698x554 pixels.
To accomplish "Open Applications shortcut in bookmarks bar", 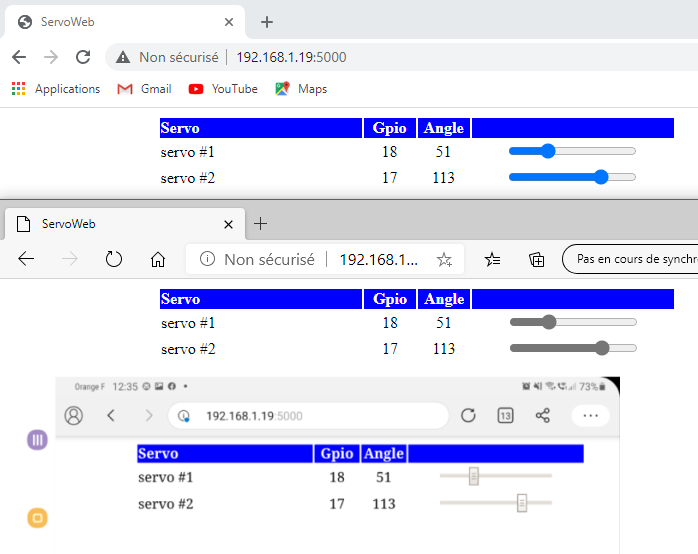I will (56, 89).
